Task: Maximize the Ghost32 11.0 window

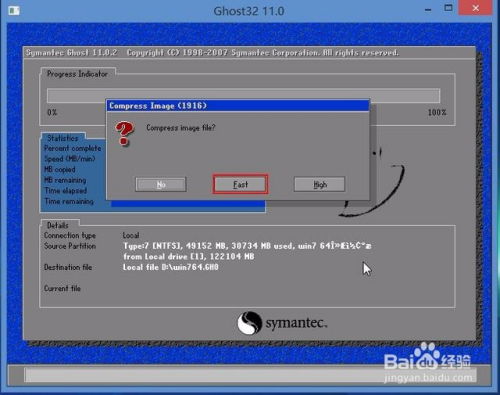Action: click(448, 8)
